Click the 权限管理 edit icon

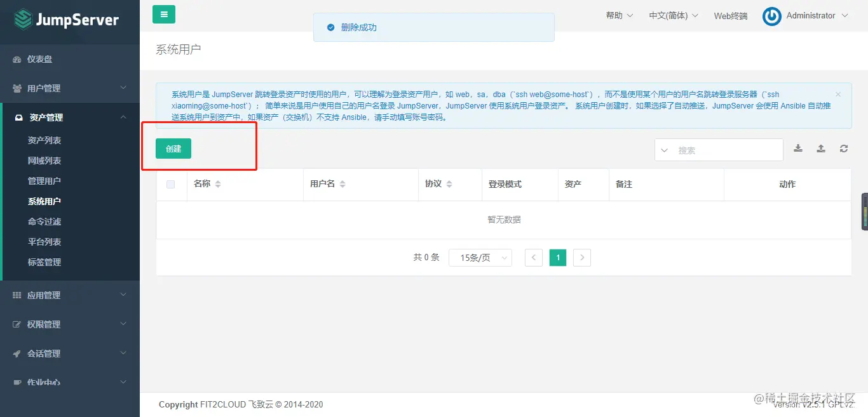pyautogui.click(x=17, y=324)
